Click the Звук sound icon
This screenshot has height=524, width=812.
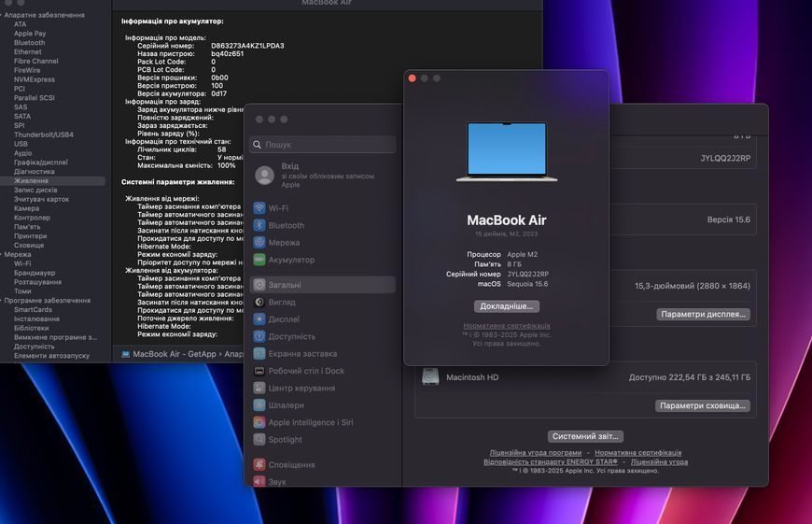(259, 481)
